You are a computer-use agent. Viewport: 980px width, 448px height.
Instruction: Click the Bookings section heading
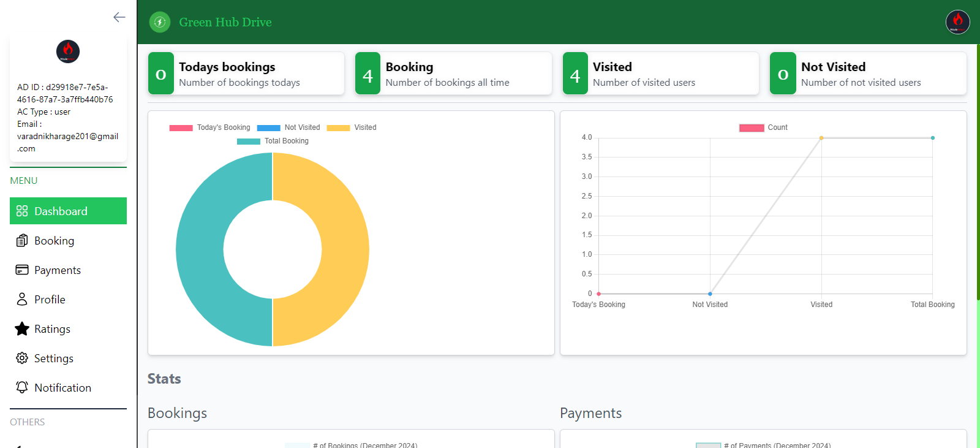coord(178,413)
